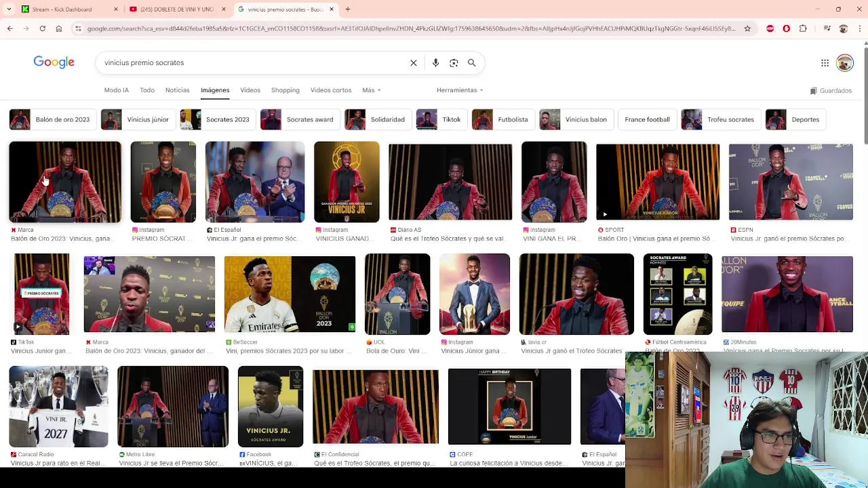Screen dimensions: 868x488
Task: Filter by Socrates 2023 chip
Action: (217, 119)
